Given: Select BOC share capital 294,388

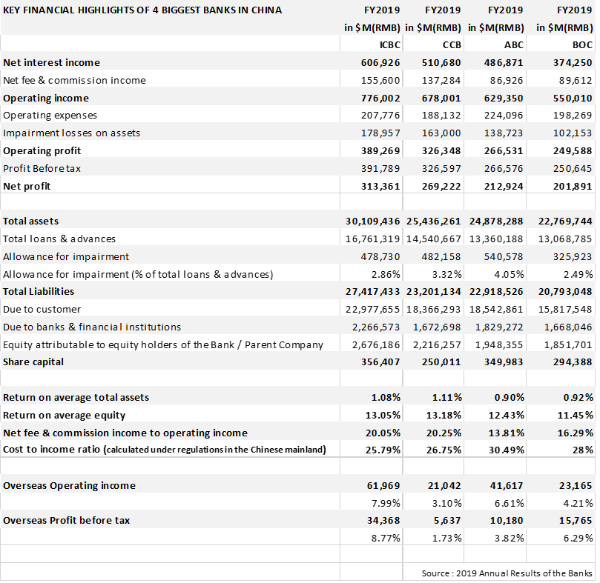Looking at the screenshot, I should pyautogui.click(x=572, y=362).
